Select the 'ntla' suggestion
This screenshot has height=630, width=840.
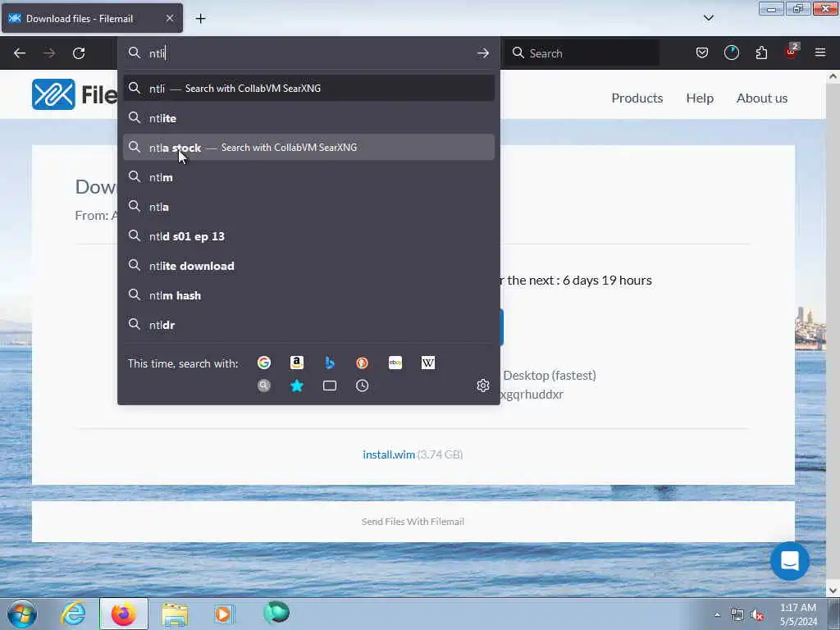pyautogui.click(x=308, y=207)
